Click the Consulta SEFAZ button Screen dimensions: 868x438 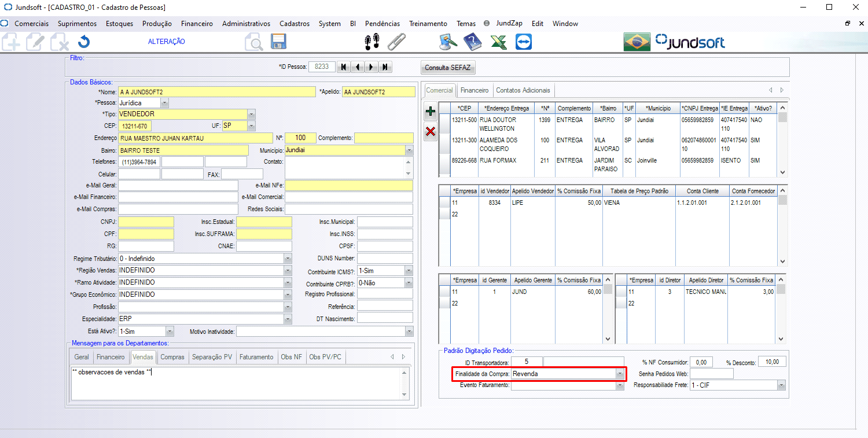(x=448, y=68)
